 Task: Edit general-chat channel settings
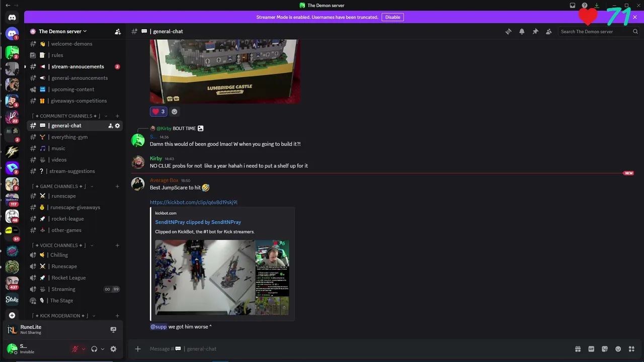[x=118, y=126]
